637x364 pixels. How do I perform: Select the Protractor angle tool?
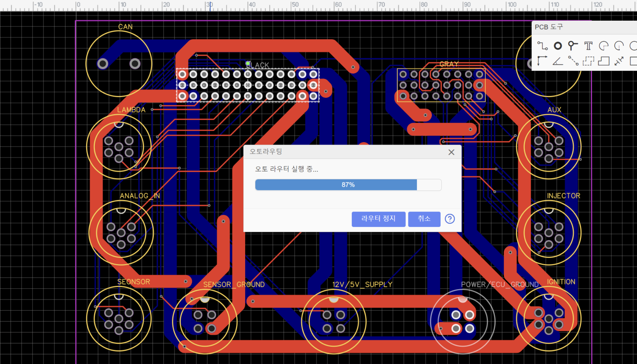(558, 61)
